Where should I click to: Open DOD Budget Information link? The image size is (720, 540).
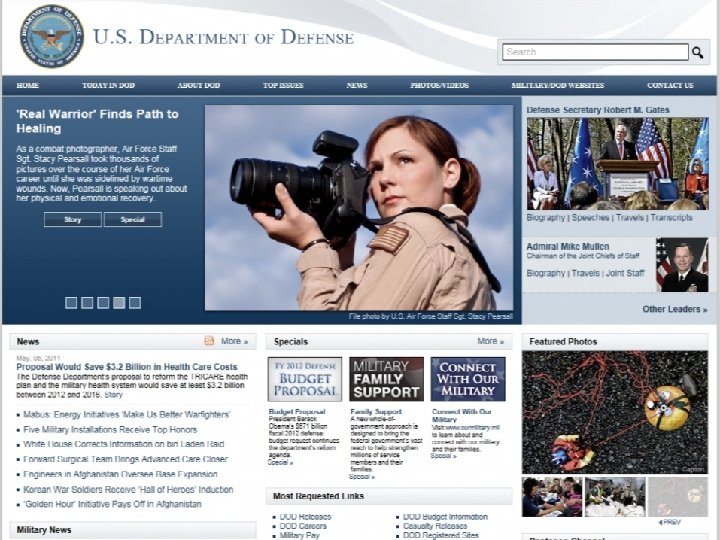445,517
